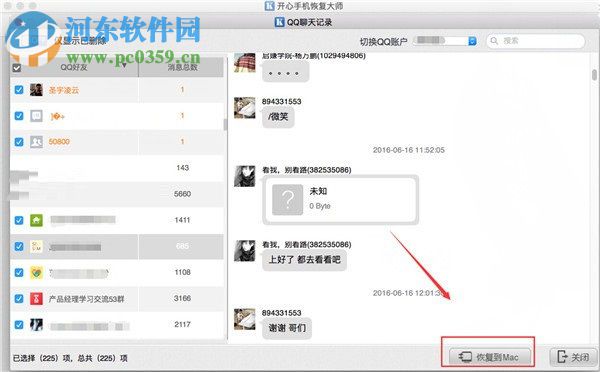Screen dimensions: 600x372
Task: Toggle the checkbox beside 50800
Action: point(19,142)
